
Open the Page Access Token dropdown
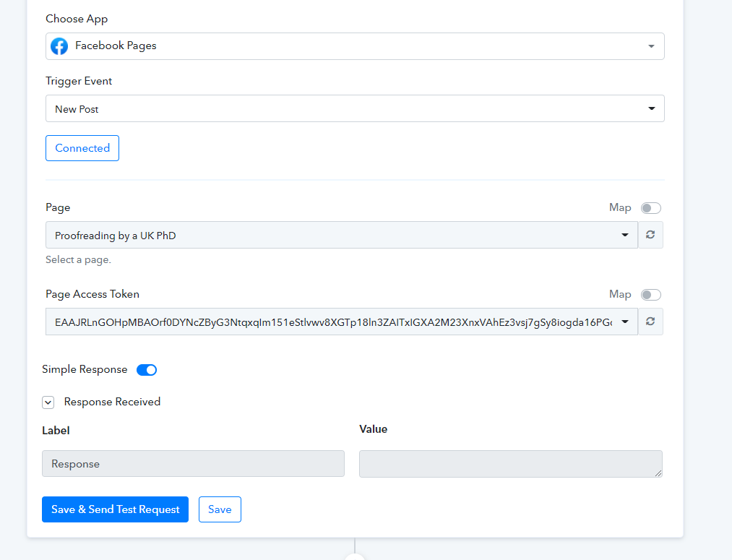[x=342, y=322]
